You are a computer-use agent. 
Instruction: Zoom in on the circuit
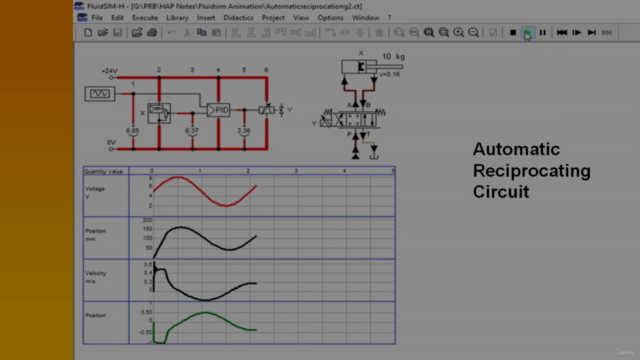(458, 33)
